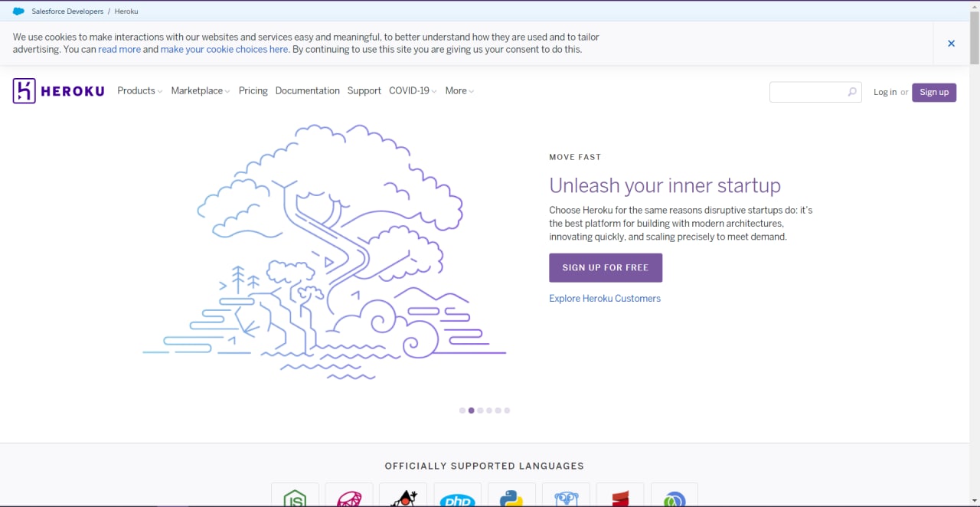Open the Explore Heroku Customers link

pyautogui.click(x=605, y=298)
